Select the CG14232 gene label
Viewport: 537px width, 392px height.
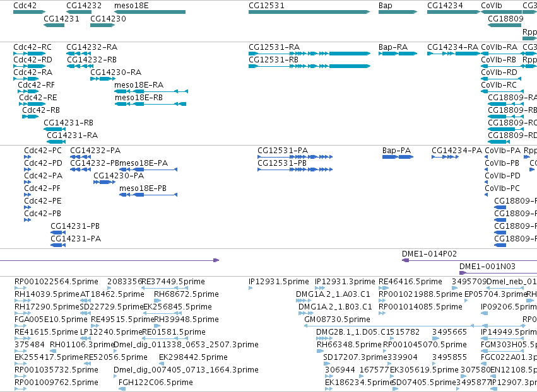[84, 6]
